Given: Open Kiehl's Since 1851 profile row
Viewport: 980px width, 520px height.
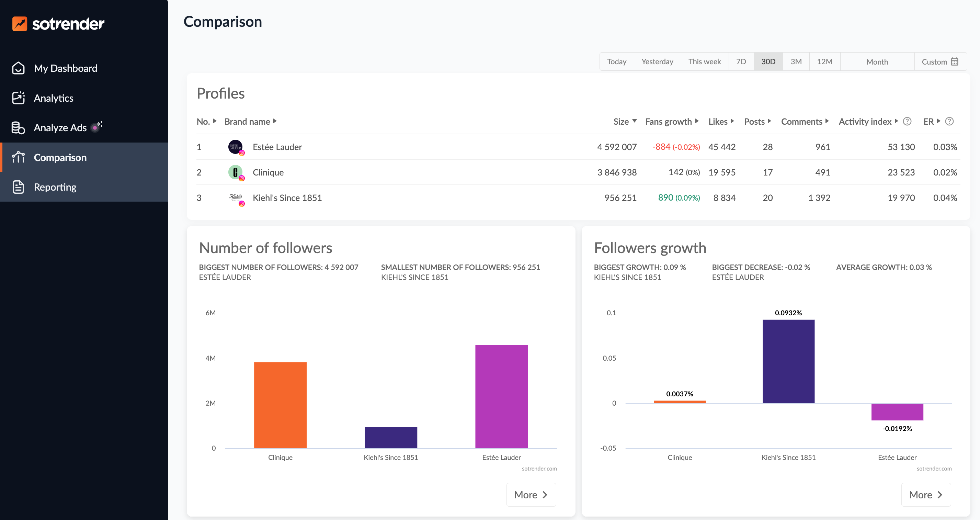Looking at the screenshot, I should click(287, 198).
